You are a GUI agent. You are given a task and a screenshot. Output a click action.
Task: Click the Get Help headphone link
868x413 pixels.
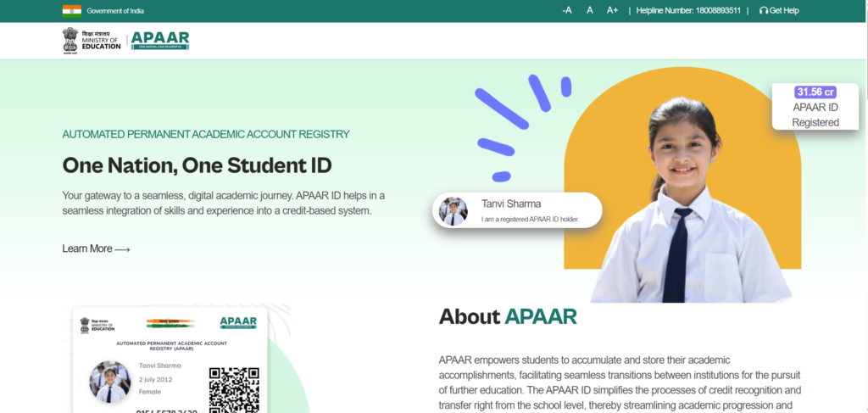780,10
